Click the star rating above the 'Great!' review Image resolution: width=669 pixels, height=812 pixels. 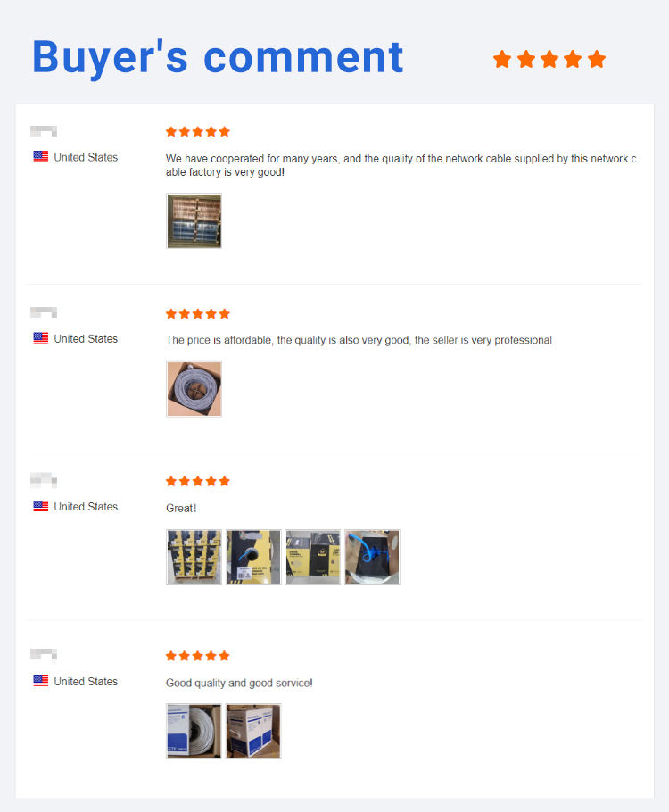[x=198, y=481]
